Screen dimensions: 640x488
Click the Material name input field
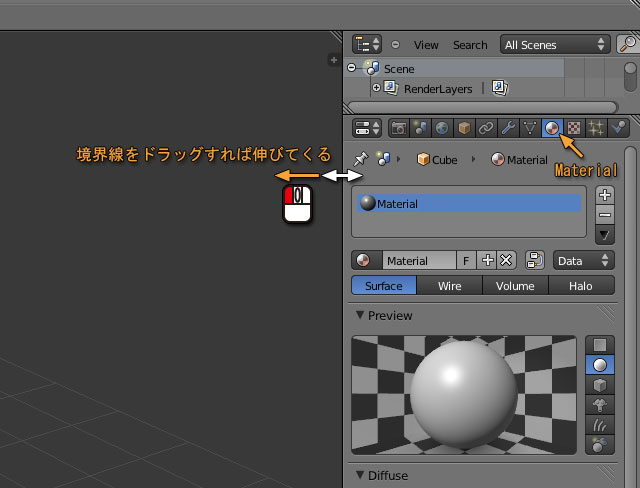click(x=419, y=260)
